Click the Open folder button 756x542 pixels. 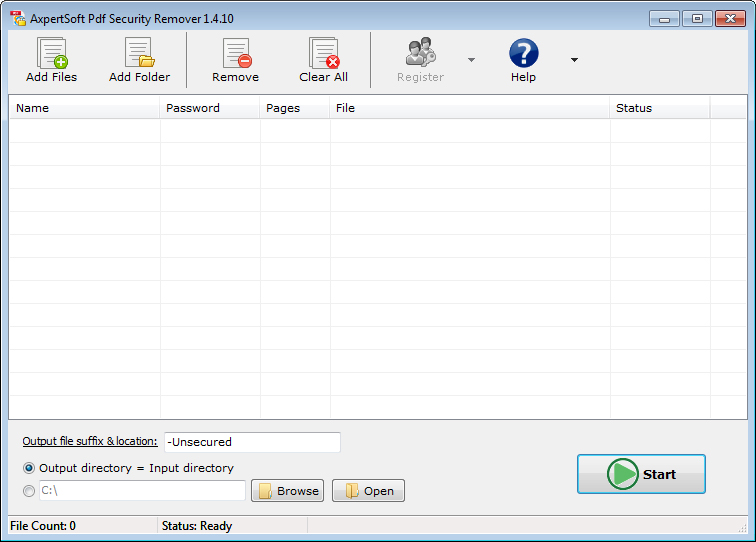[368, 491]
